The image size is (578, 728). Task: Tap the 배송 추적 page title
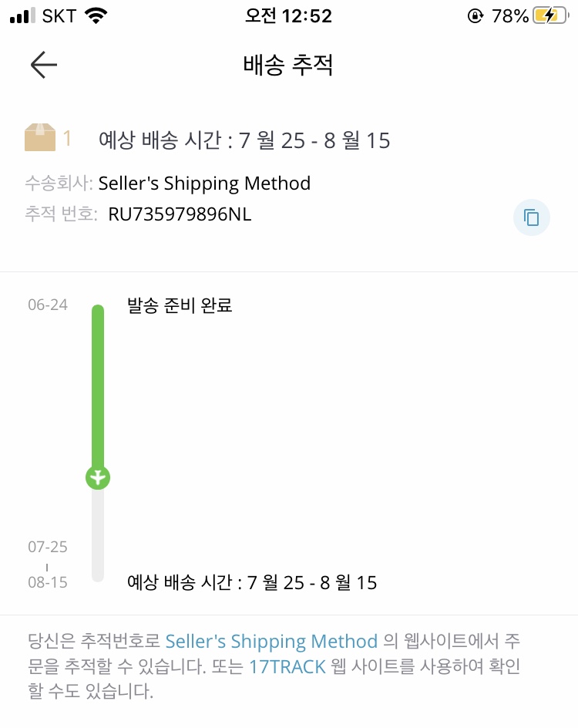[288, 65]
